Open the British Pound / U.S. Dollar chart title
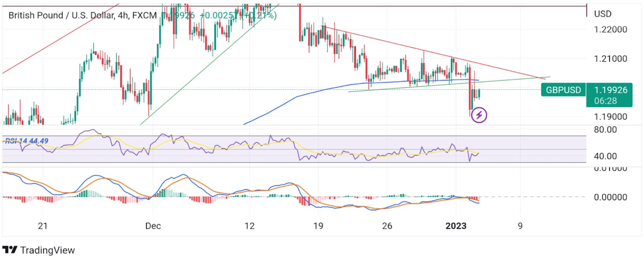 coord(83,15)
